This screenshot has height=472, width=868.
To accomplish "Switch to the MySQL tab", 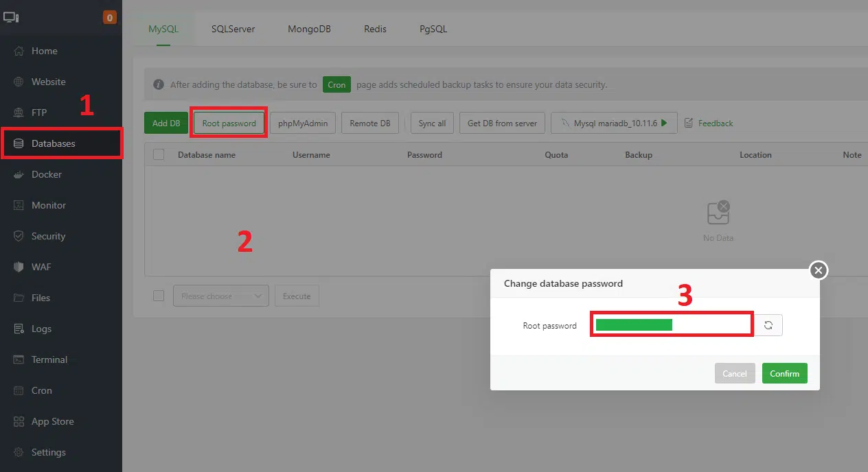I will pos(163,29).
